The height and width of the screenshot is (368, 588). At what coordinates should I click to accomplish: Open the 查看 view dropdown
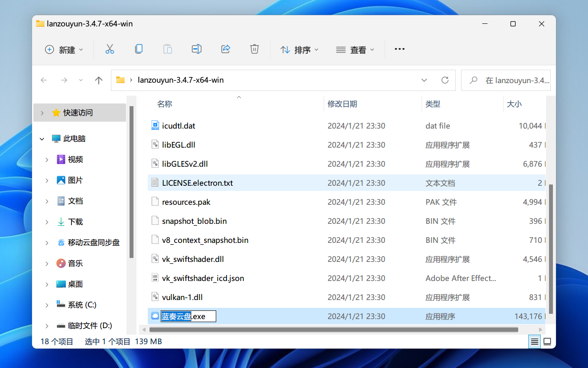click(355, 50)
